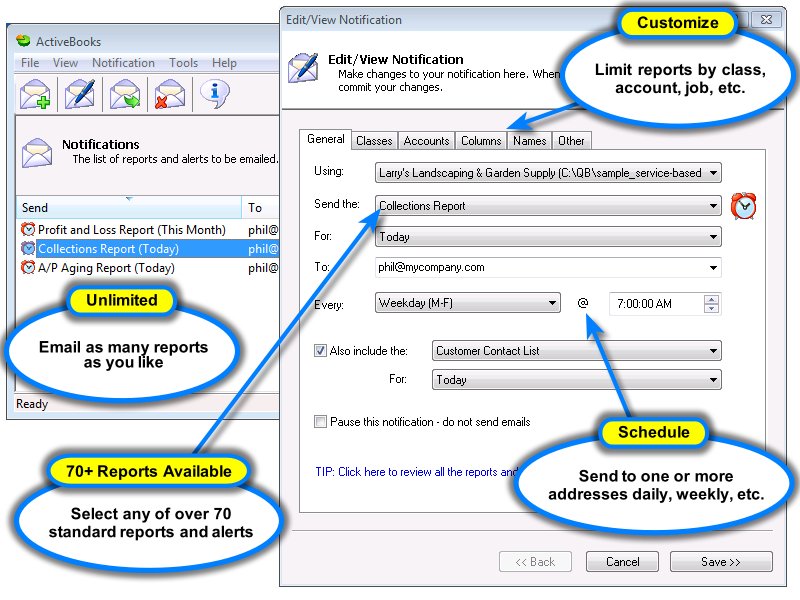Click the new notification envelope icon

pos(35,94)
